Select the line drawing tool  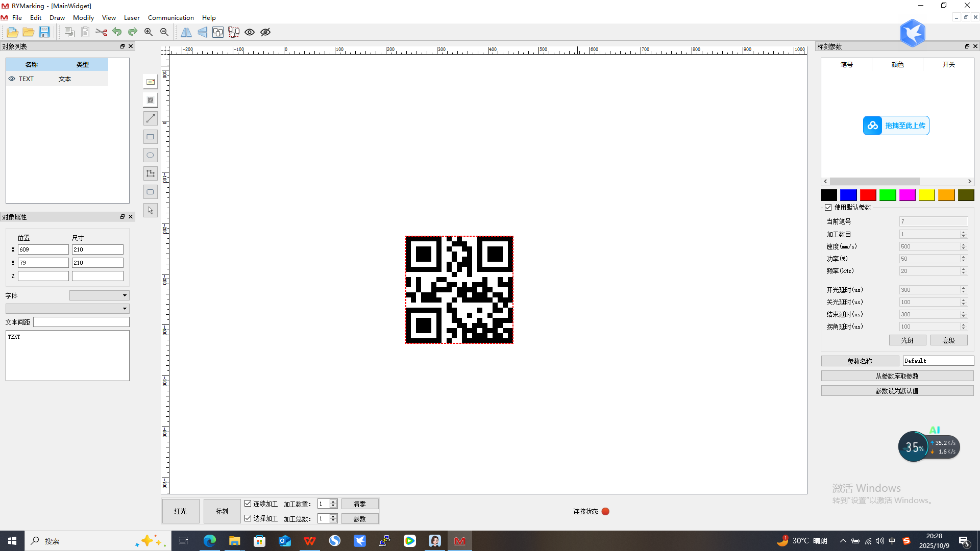tap(150, 118)
